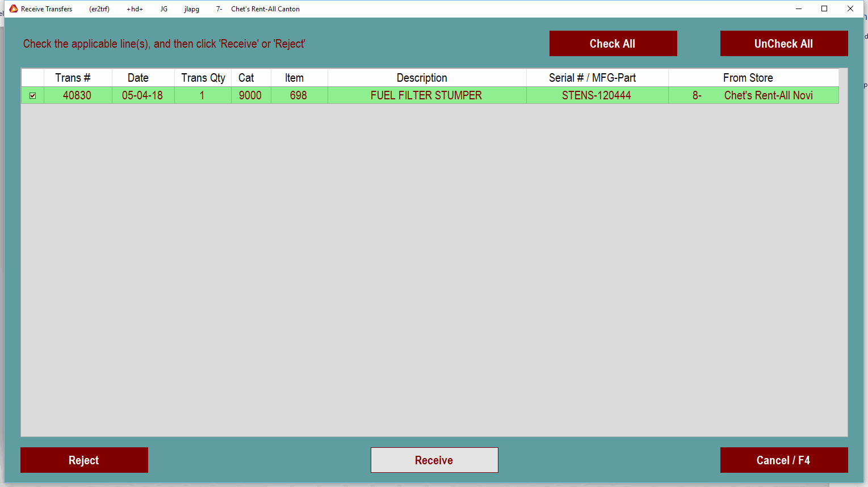Click the Chet's Rent-All Novi store cell
868x487 pixels.
(769, 95)
